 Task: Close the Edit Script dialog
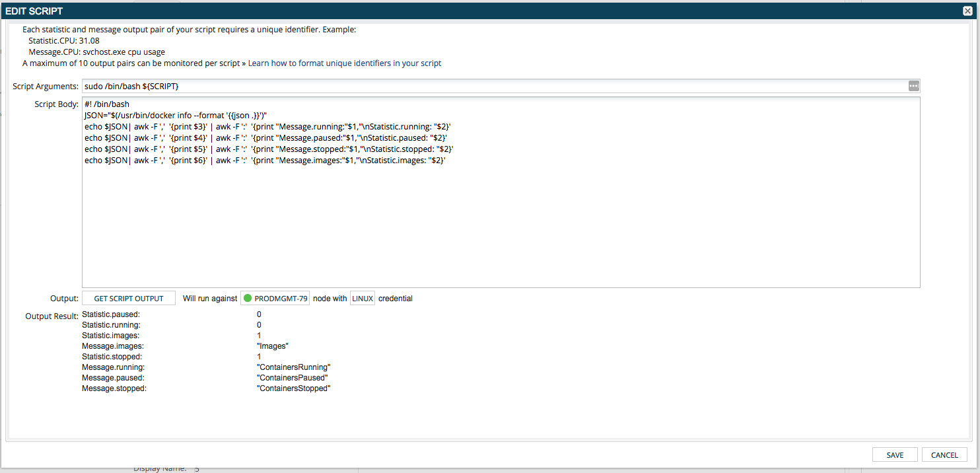pyautogui.click(x=967, y=11)
